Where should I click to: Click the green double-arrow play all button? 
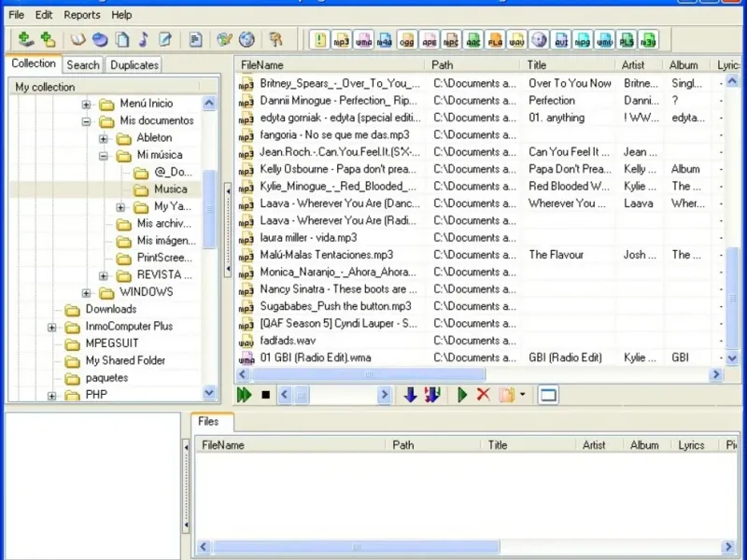245,395
